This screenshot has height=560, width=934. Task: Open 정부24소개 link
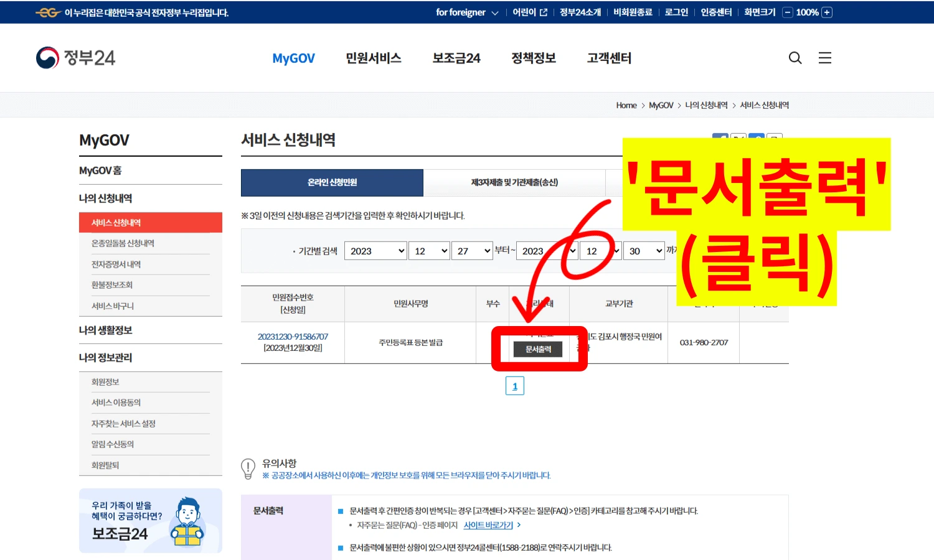pyautogui.click(x=580, y=12)
